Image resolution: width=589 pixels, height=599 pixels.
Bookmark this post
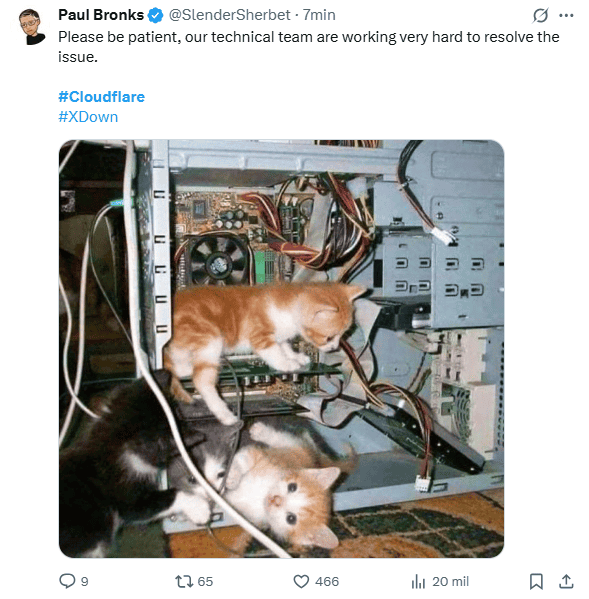pyautogui.click(x=536, y=581)
